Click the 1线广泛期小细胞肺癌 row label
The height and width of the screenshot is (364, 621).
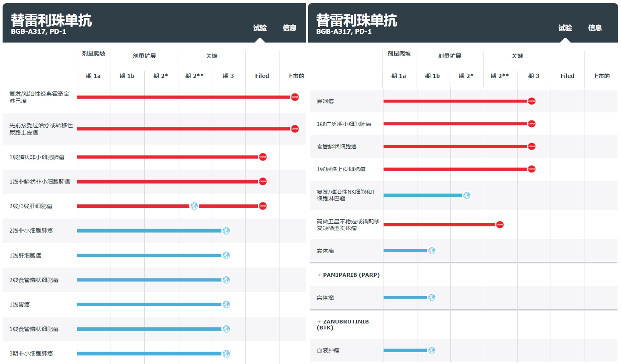pos(343,124)
